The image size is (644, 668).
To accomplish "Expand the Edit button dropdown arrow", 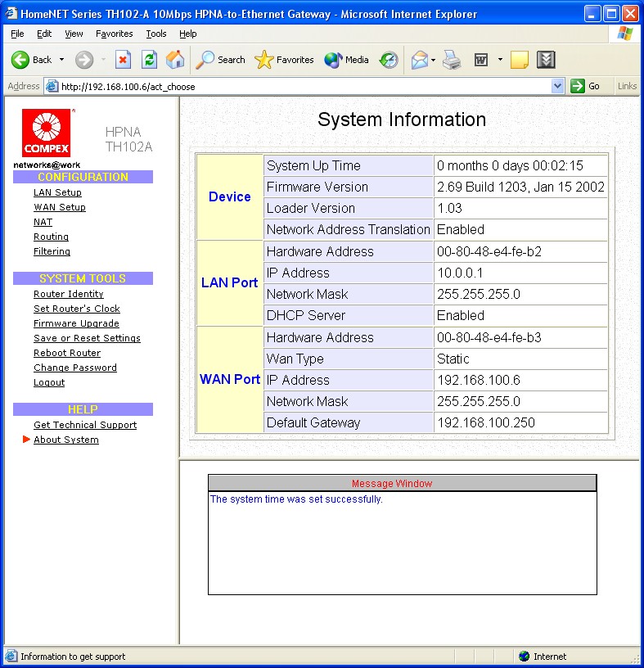I will pyautogui.click(x=500, y=60).
